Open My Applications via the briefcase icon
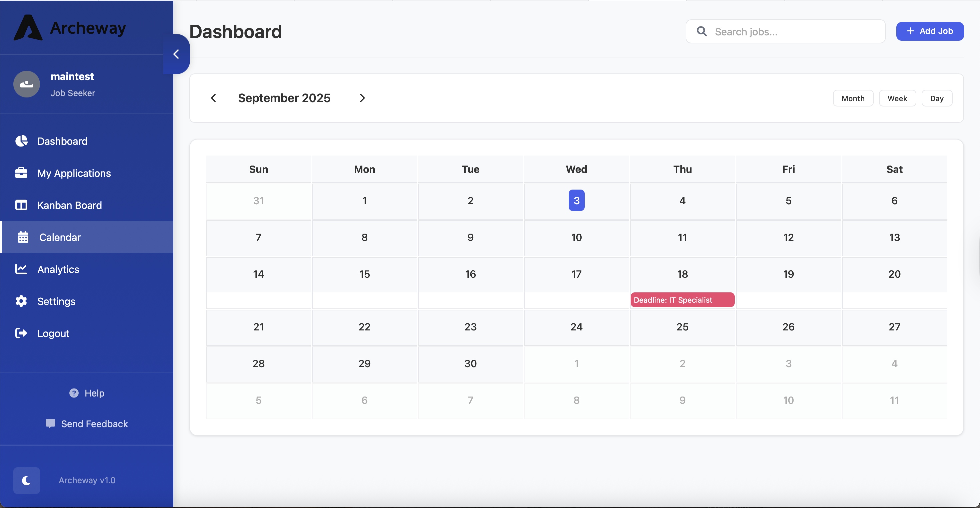The height and width of the screenshot is (508, 980). pyautogui.click(x=21, y=173)
